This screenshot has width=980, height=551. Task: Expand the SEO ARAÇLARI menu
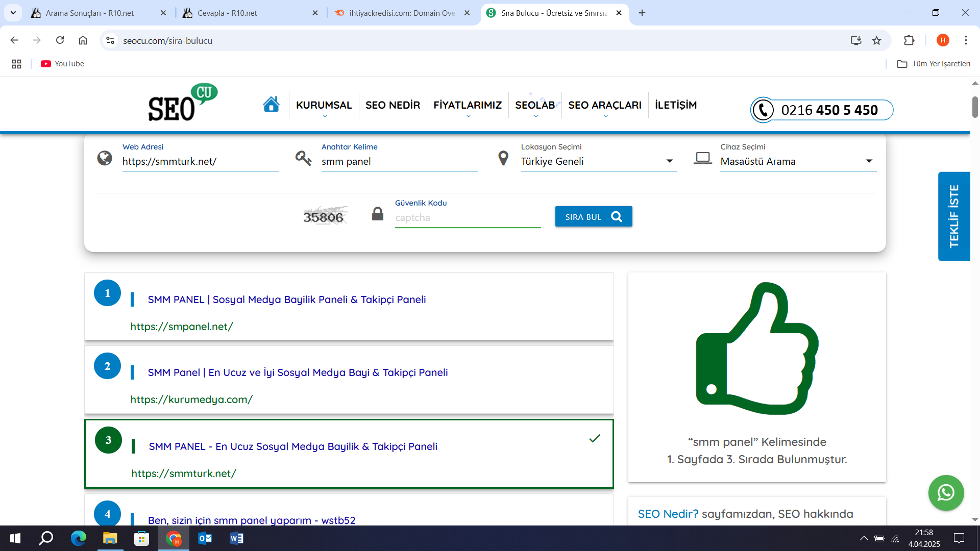[605, 106]
